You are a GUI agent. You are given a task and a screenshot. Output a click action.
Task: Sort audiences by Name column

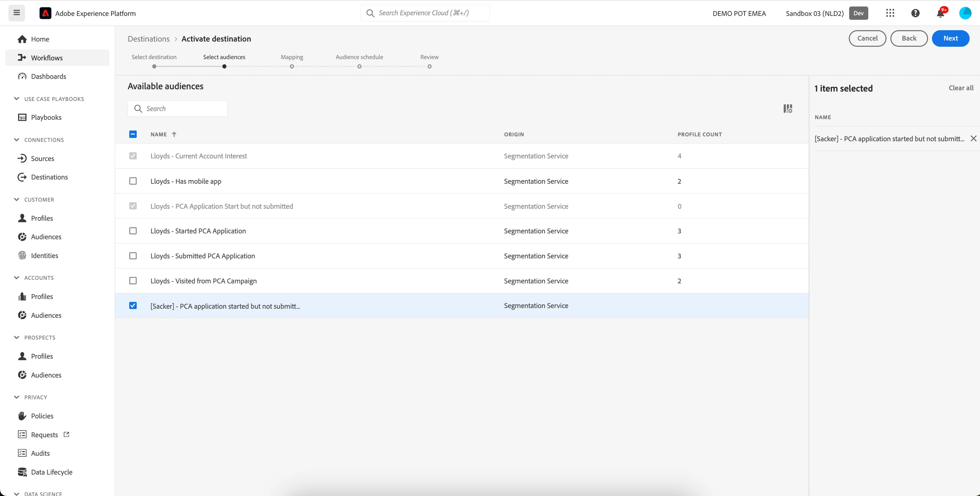163,134
